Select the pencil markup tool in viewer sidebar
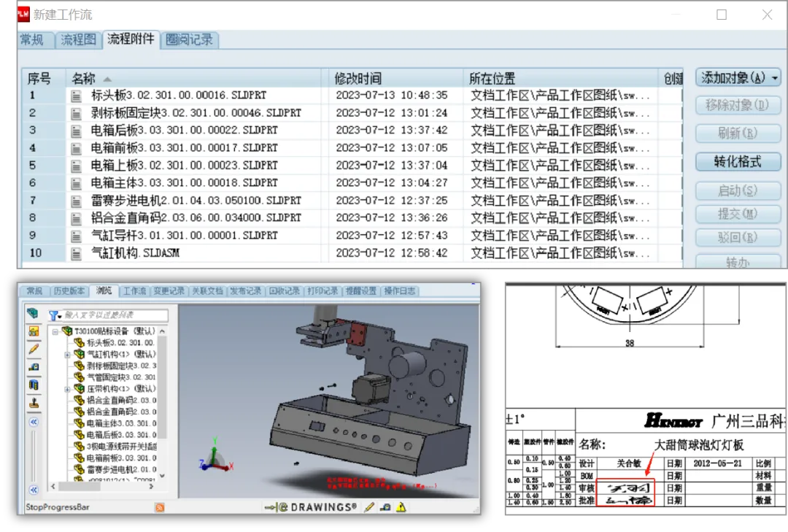 click(34, 349)
